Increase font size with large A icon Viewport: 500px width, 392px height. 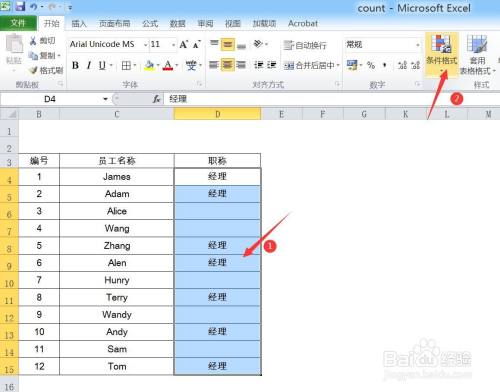point(184,44)
